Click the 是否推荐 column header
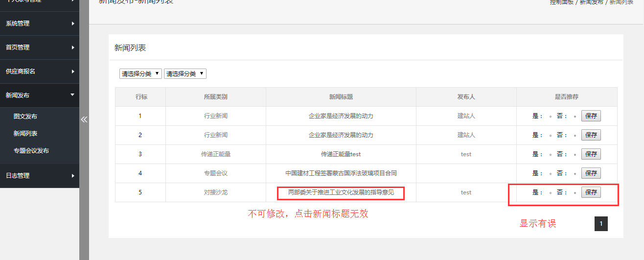Screen dimensions: 644x260 (x=567, y=97)
